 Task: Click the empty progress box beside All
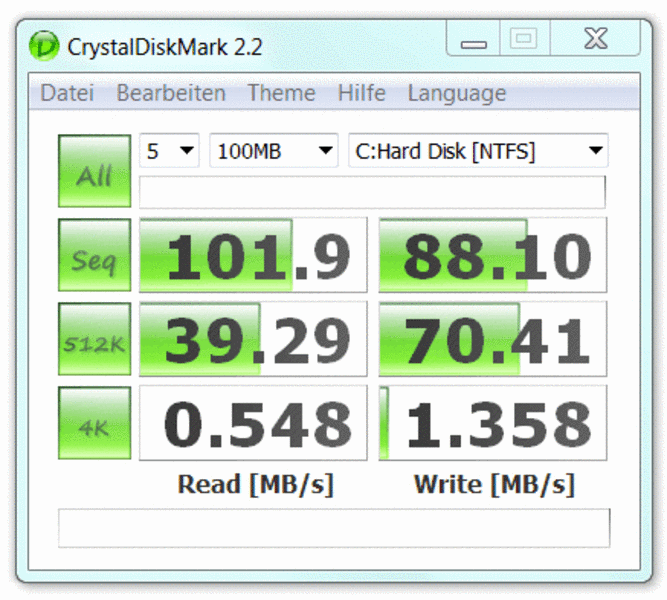[372, 192]
